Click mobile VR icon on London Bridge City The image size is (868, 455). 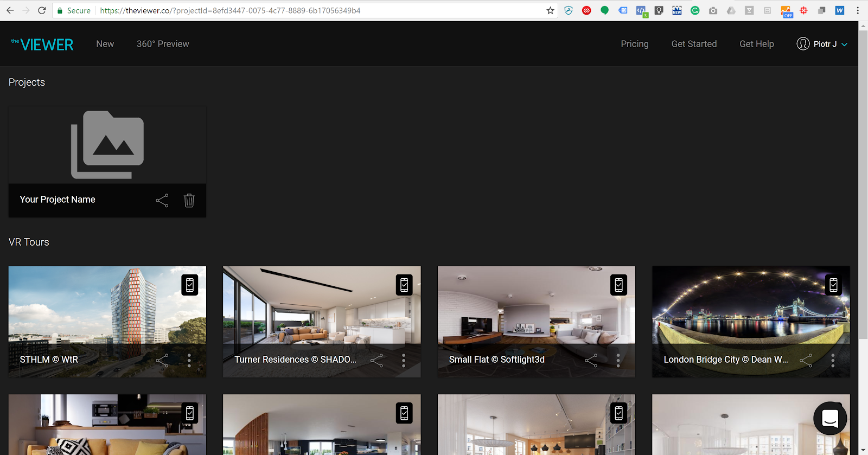click(x=834, y=285)
